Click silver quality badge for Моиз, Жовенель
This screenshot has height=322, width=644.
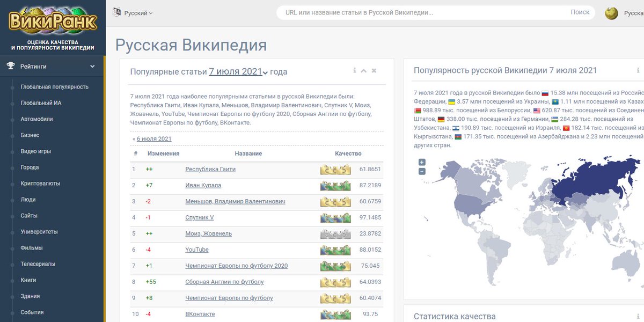pyautogui.click(x=335, y=234)
